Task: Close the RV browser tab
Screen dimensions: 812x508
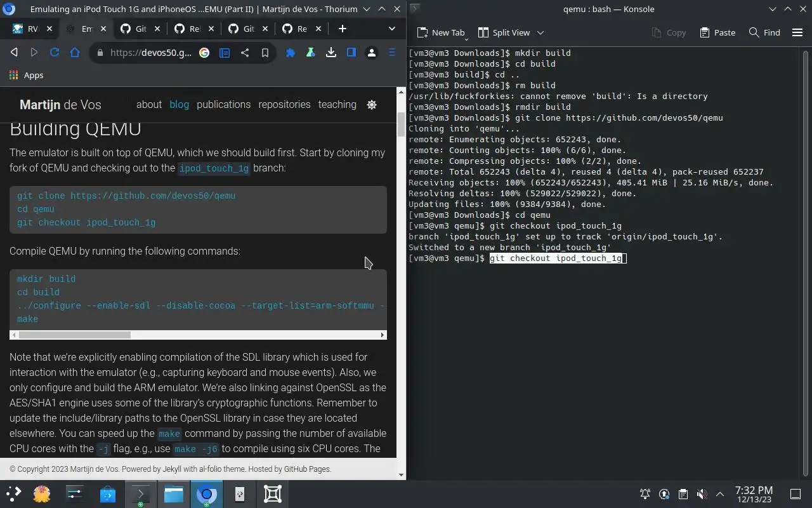Action: (49, 29)
